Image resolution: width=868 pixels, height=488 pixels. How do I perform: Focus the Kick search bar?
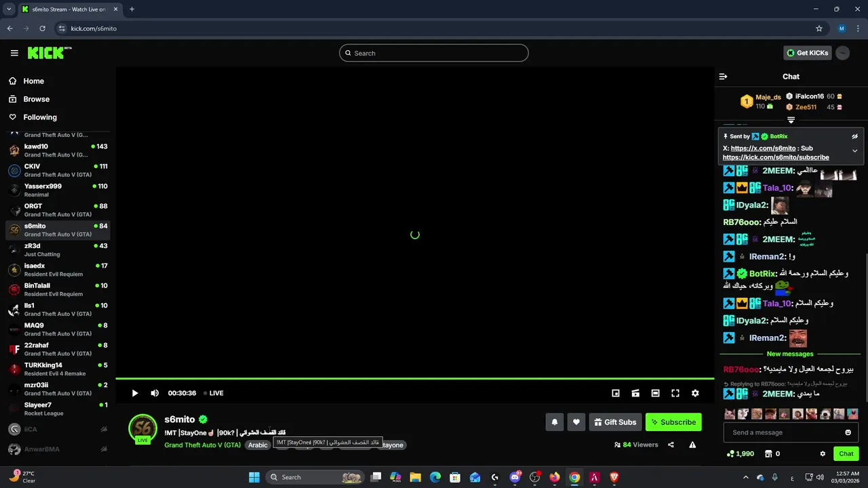pos(434,53)
